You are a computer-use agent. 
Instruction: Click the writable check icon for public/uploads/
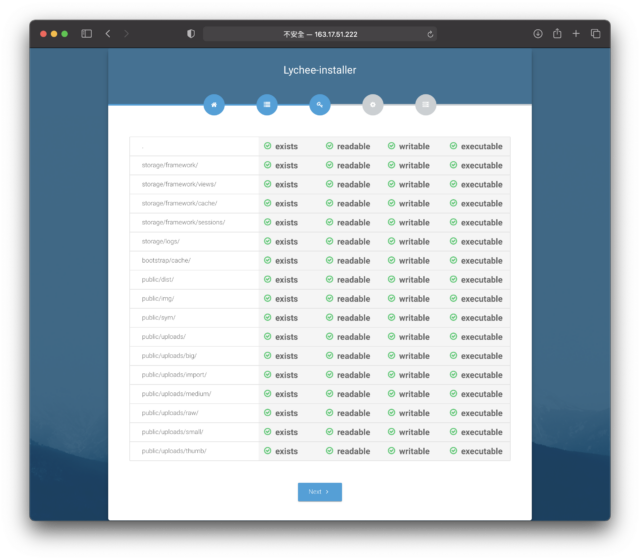coord(391,336)
